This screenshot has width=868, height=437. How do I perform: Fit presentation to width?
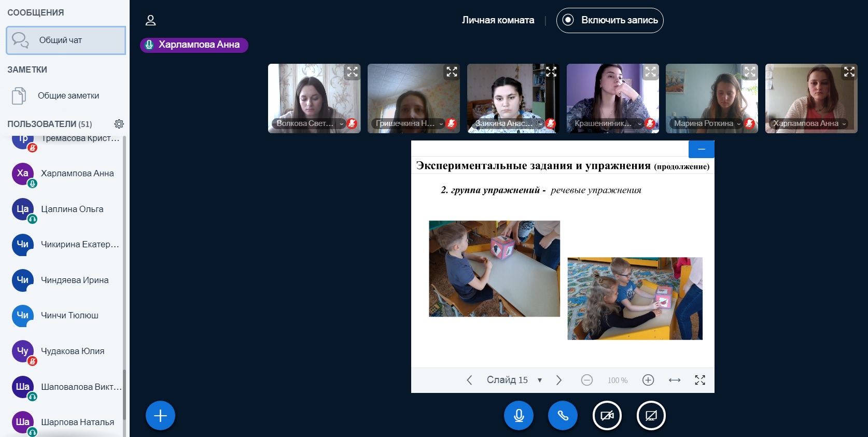click(674, 380)
